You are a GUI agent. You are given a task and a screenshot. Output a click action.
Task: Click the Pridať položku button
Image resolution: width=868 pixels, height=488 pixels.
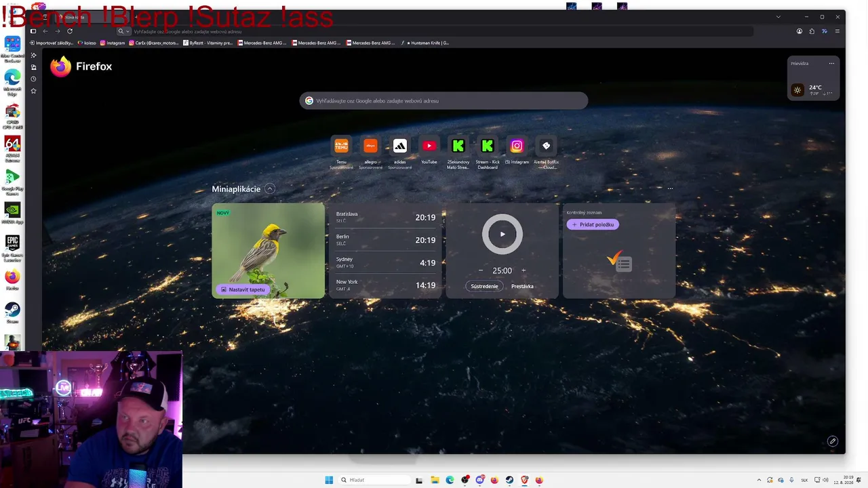593,224
